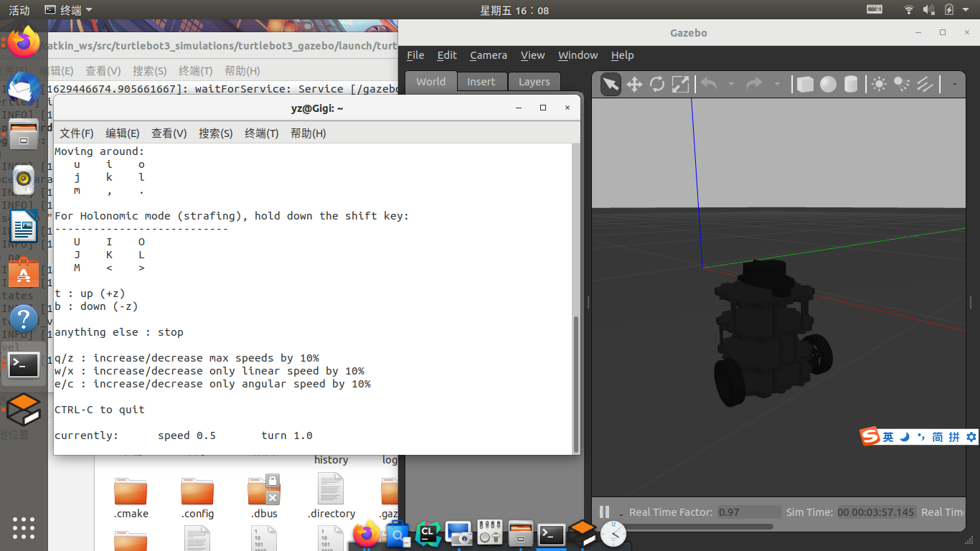The height and width of the screenshot is (551, 980).
Task: Insert a box shape in Gazebo
Action: click(805, 84)
